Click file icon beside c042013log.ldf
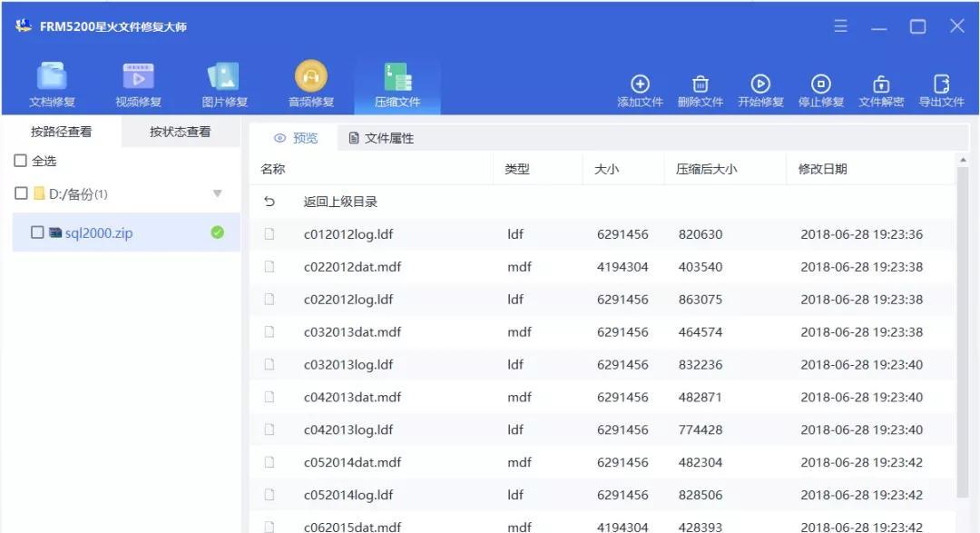This screenshot has width=980, height=533. tap(269, 429)
